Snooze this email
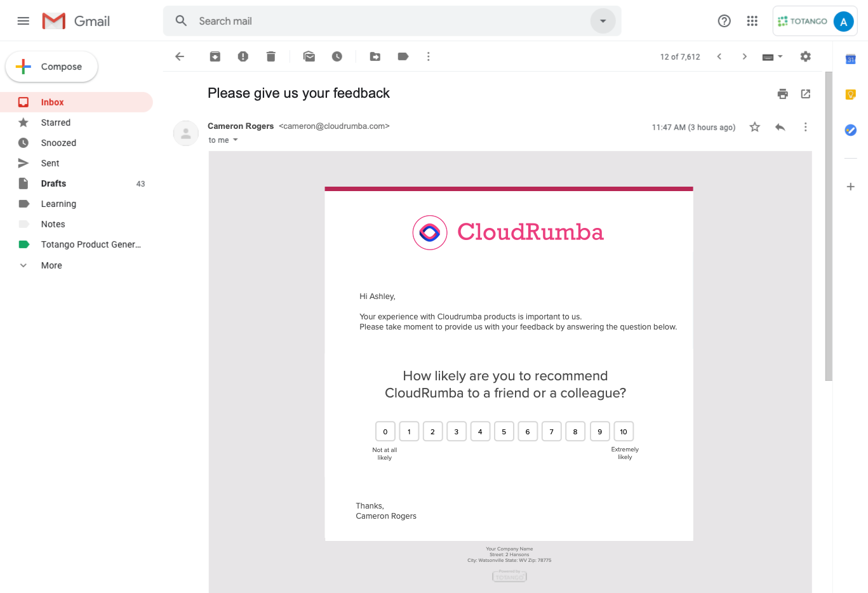This screenshot has height=593, width=868. click(337, 57)
